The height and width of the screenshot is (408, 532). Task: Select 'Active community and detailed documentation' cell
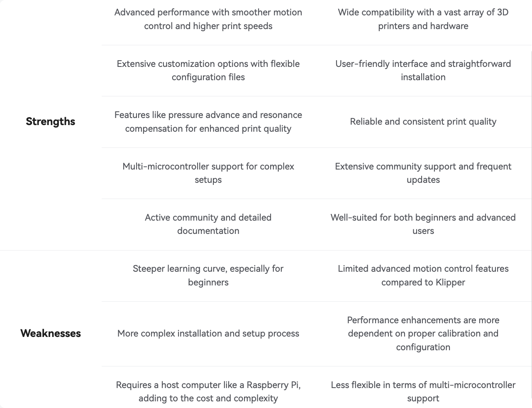208,224
